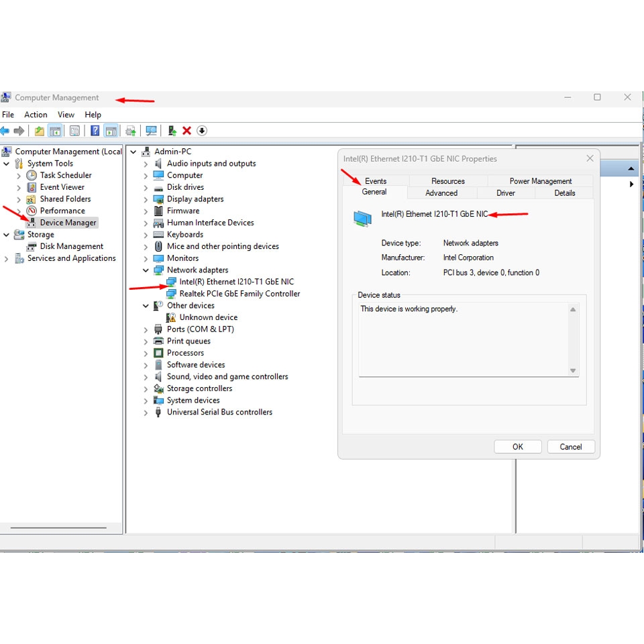Screen dimensions: 644x644
Task: Click the scan for hardware changes monitor icon
Action: coord(151,131)
